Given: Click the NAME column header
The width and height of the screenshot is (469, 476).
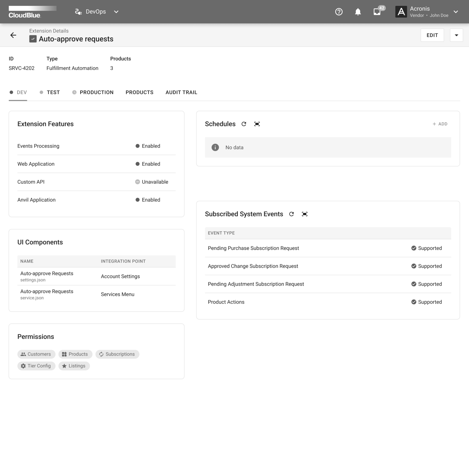Looking at the screenshot, I should (x=27, y=261).
